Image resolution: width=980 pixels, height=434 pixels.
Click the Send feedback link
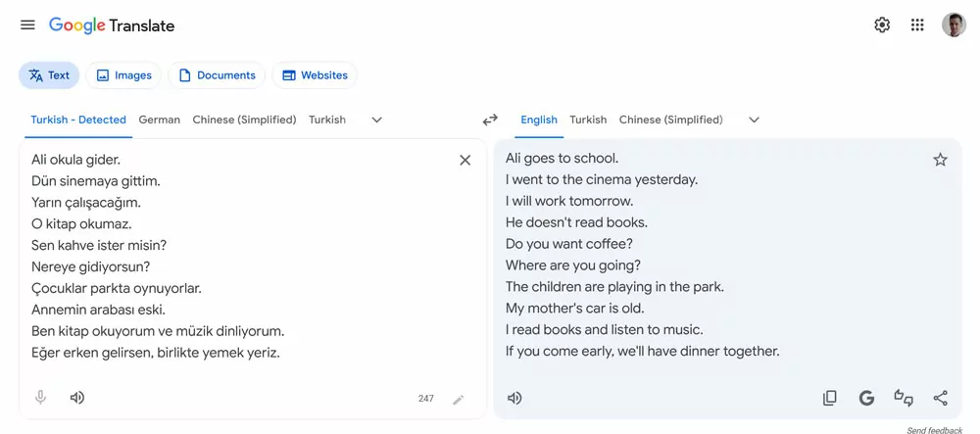(934, 430)
